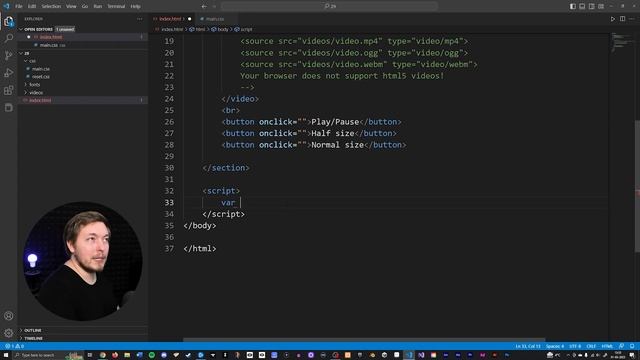The image size is (640, 360).
Task: Switch to the index.html editor tab
Action: pyautogui.click(x=170, y=19)
